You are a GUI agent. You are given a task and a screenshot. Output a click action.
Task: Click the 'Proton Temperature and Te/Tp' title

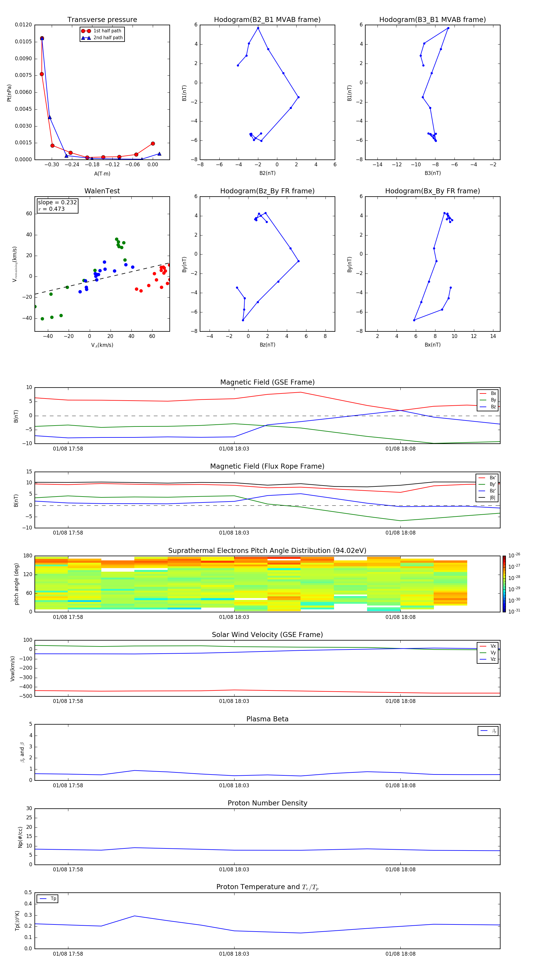(x=267, y=887)
